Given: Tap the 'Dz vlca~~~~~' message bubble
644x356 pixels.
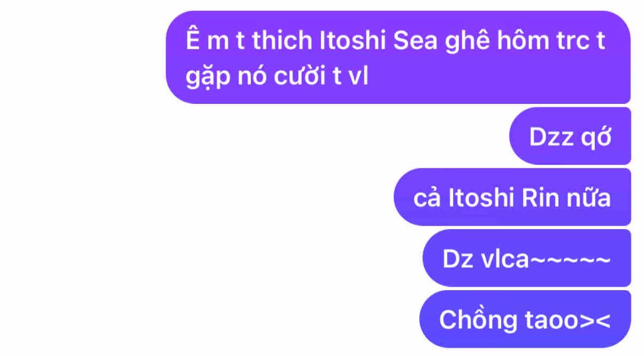Looking at the screenshot, I should [527, 258].
